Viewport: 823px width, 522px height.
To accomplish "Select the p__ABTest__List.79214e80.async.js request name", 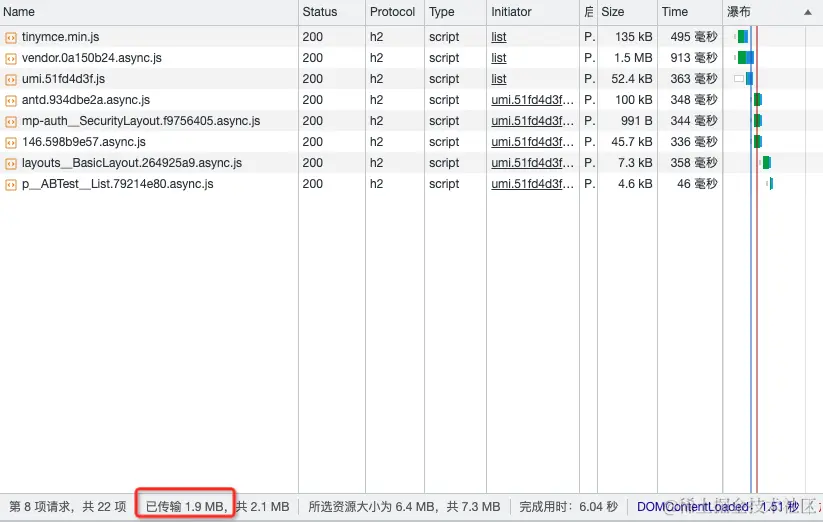I will pyautogui.click(x=118, y=184).
